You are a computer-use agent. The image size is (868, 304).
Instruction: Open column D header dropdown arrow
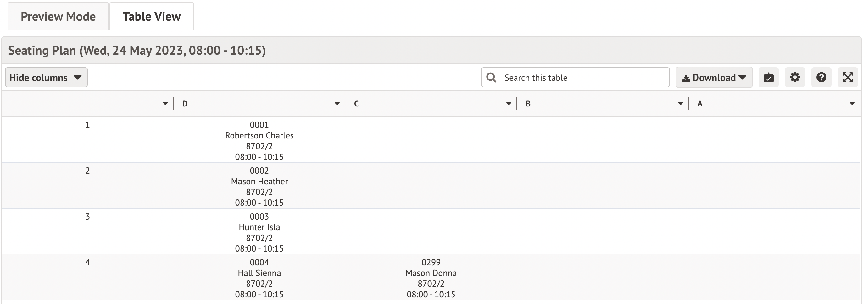coord(337,104)
